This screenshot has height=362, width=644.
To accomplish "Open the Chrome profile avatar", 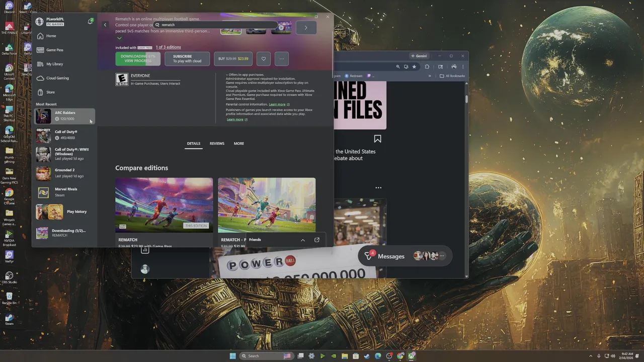I will pyautogui.click(x=454, y=66).
